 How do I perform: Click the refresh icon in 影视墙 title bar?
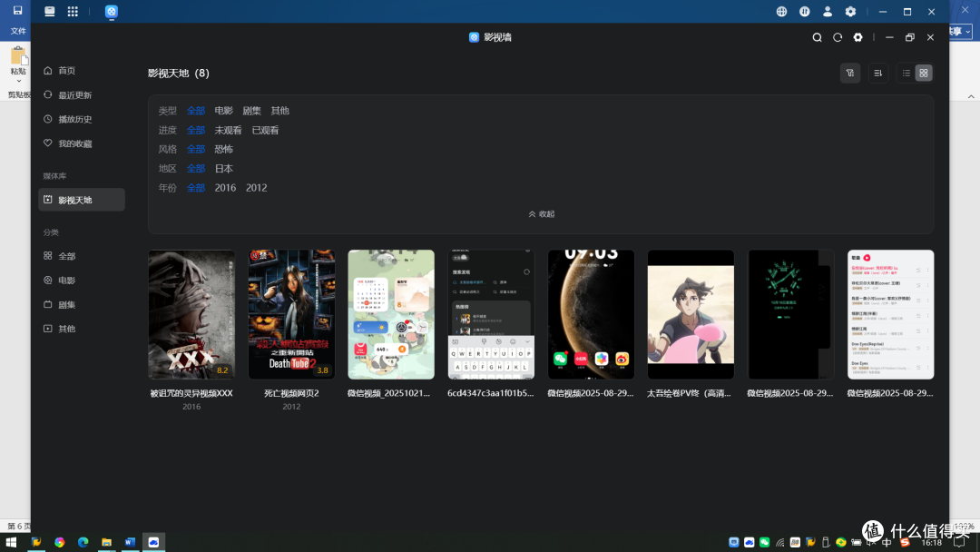[x=838, y=37]
